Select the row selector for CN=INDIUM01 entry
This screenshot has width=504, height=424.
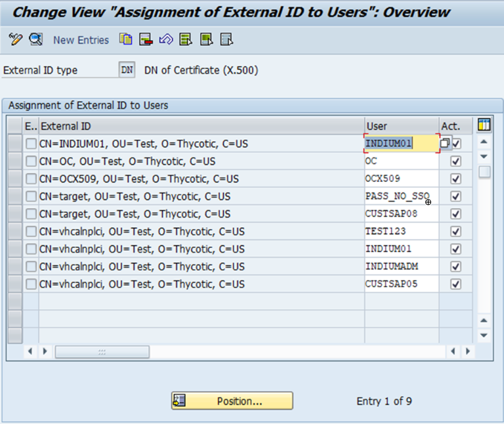pyautogui.click(x=15, y=143)
